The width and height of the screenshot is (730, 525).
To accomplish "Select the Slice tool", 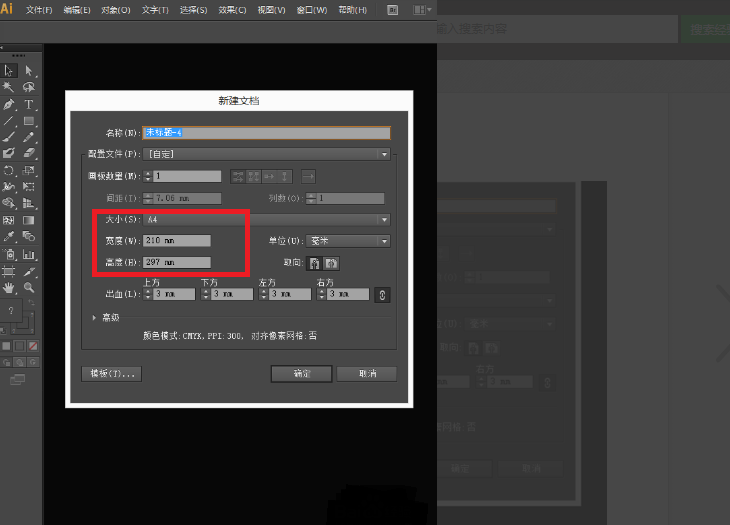I will tap(29, 271).
